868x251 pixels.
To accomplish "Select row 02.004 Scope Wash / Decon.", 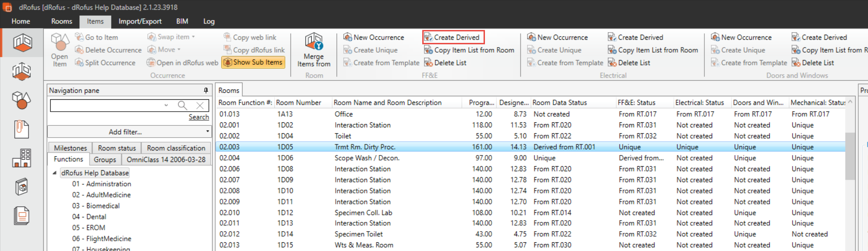I will pos(530,158).
